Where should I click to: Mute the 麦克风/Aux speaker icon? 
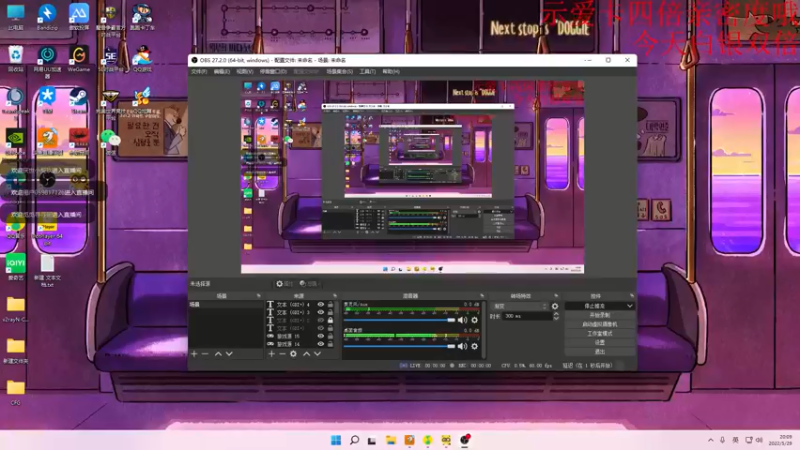(462, 320)
